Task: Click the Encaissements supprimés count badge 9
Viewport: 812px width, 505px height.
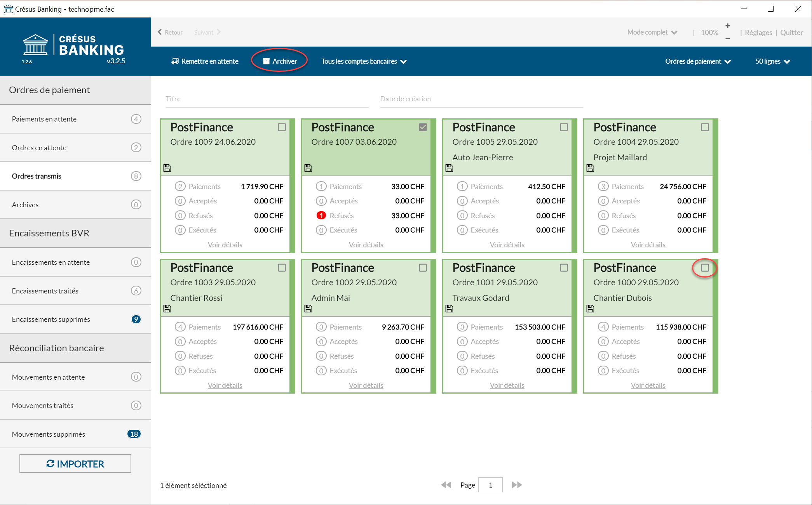Action: point(136,319)
